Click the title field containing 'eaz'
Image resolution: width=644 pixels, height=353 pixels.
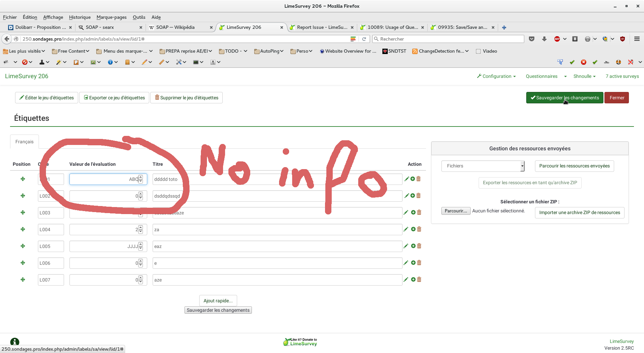click(x=277, y=246)
